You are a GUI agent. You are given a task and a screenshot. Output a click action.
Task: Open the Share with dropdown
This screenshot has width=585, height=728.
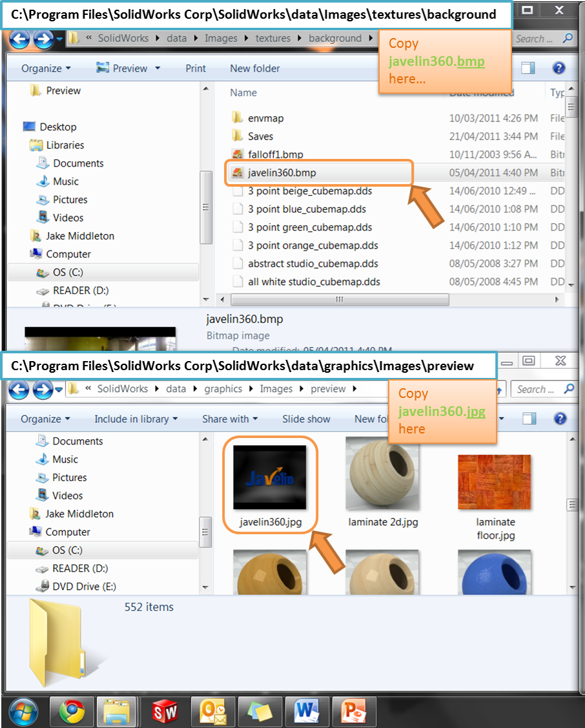click(x=230, y=419)
